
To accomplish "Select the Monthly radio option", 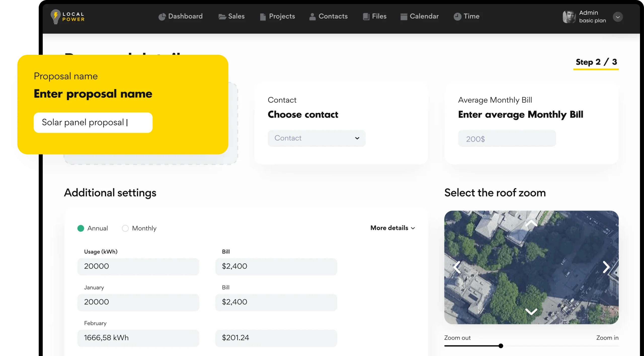I will [x=125, y=228].
